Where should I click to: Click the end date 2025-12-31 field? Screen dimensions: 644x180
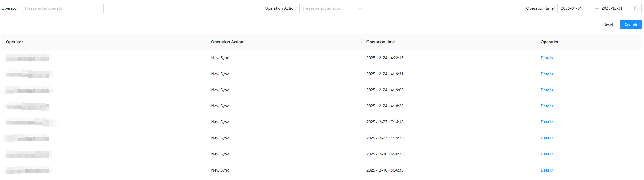pyautogui.click(x=612, y=8)
